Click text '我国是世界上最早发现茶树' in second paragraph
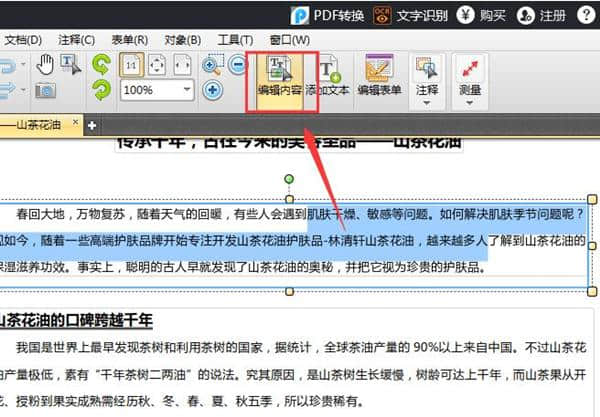600x417 pixels. coord(90,347)
